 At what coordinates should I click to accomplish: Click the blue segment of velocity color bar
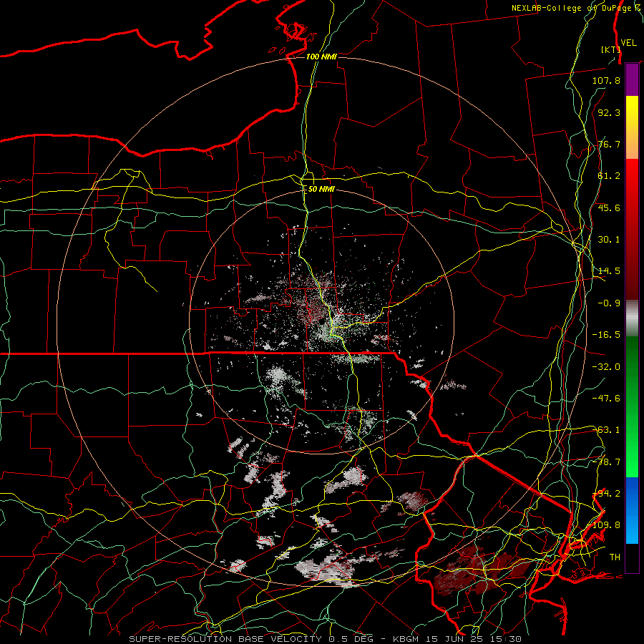point(632,510)
